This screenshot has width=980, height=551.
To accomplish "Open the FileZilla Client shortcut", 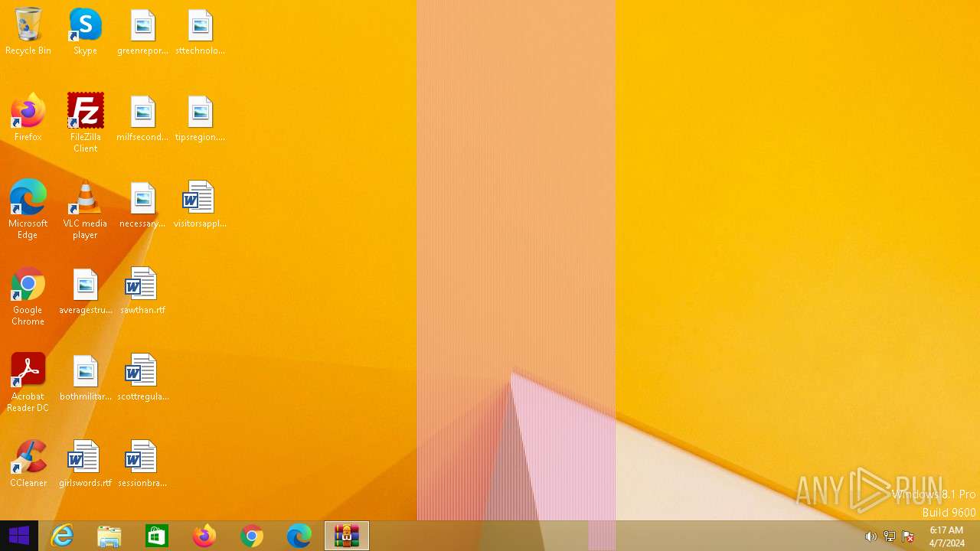I will (x=85, y=123).
